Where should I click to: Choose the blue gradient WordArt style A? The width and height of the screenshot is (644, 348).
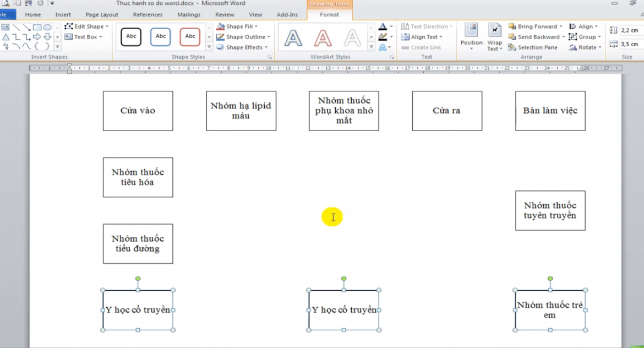[x=293, y=37]
